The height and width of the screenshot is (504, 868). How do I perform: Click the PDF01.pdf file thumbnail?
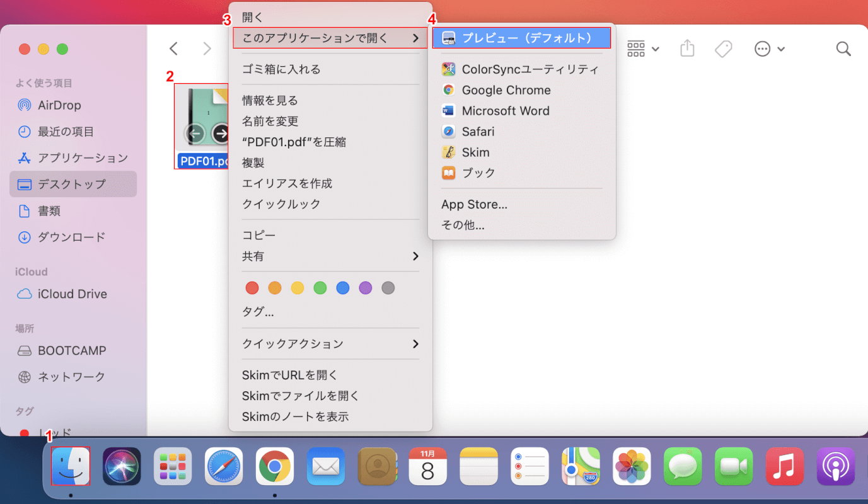click(x=202, y=118)
